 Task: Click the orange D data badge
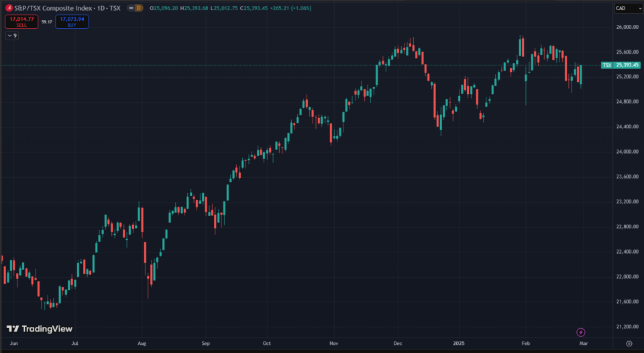[x=139, y=8]
